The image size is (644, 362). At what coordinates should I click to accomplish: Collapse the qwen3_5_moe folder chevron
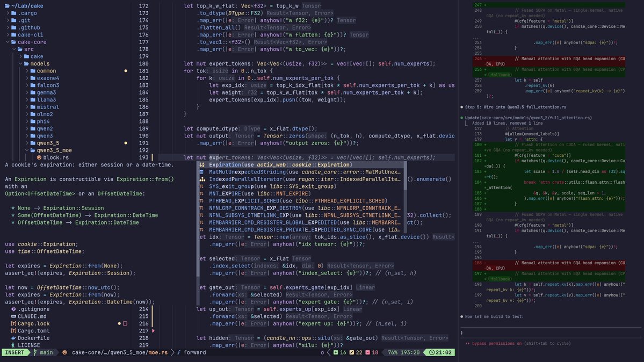tap(27, 150)
